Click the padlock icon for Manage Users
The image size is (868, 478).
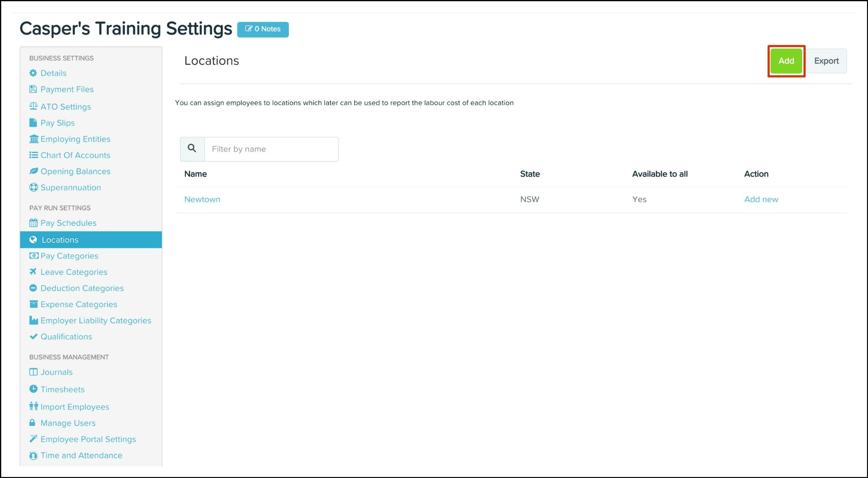coord(32,423)
